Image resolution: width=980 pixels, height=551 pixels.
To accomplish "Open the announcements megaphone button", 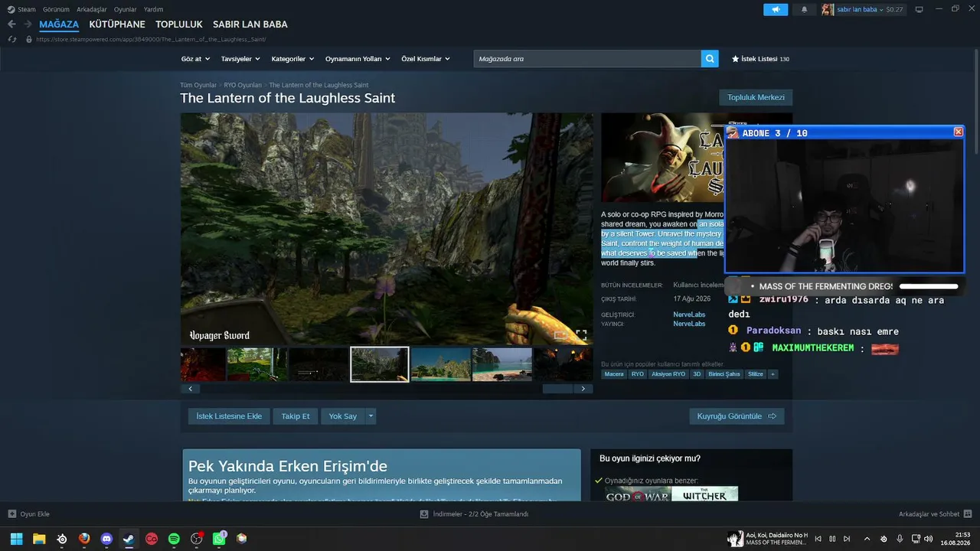I will (776, 9).
